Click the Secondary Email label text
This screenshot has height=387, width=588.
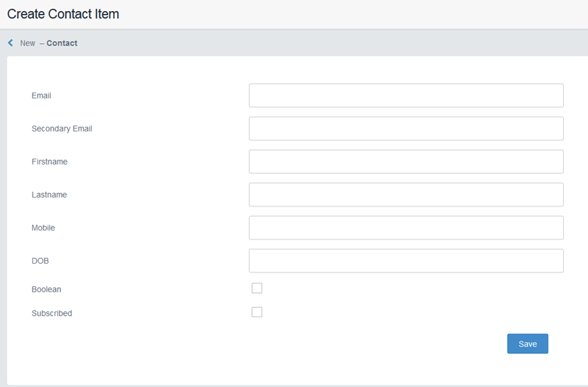62,129
